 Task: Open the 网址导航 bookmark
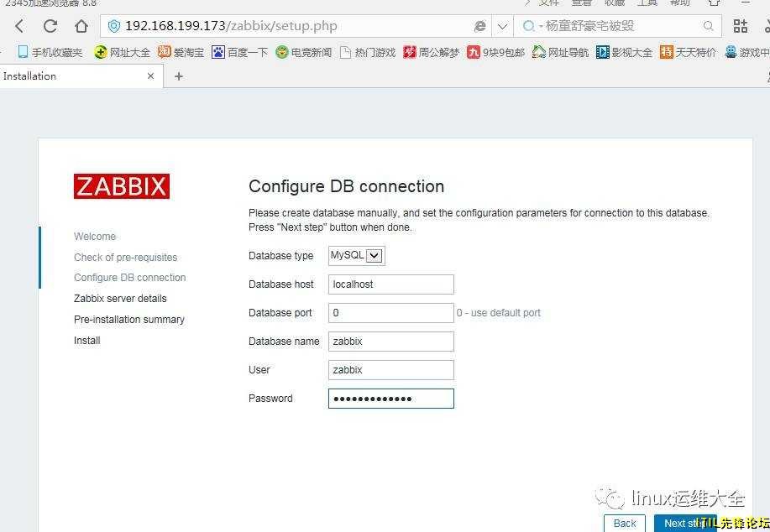pyautogui.click(x=560, y=52)
